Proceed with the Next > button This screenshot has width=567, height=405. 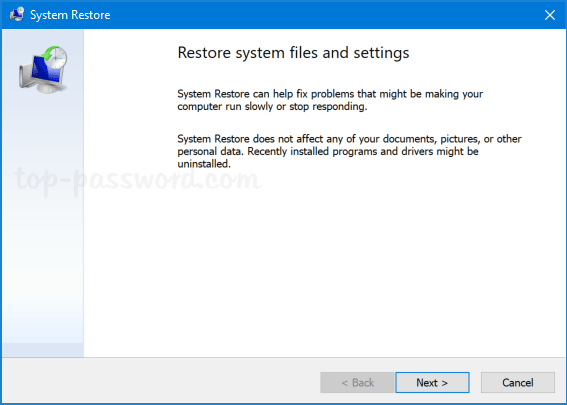click(x=432, y=382)
